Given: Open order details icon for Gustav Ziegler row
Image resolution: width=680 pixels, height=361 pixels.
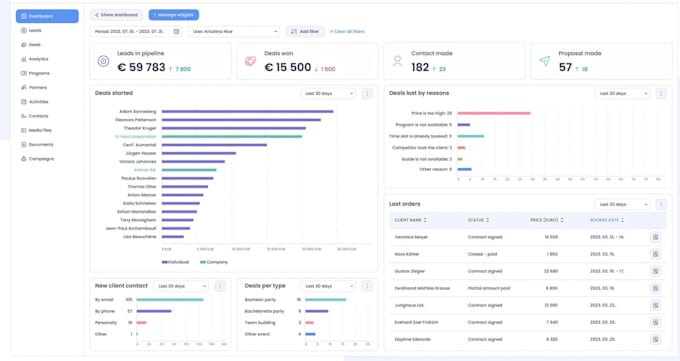Looking at the screenshot, I should pyautogui.click(x=655, y=271).
